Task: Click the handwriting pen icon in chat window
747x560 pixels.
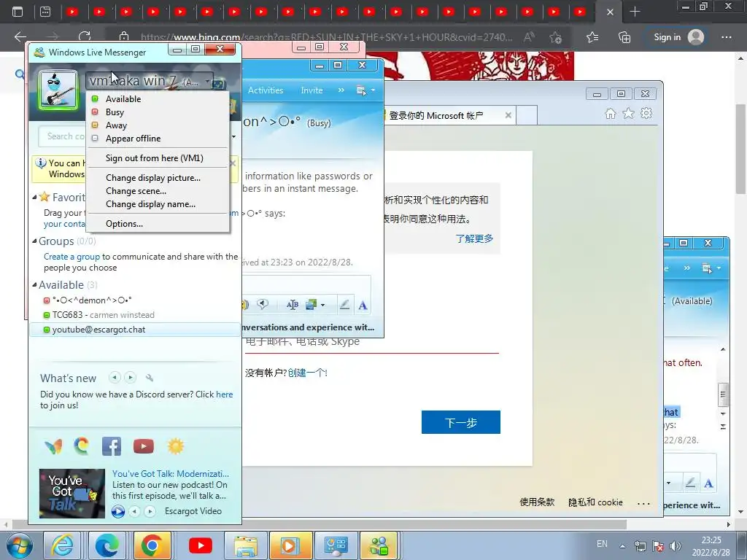Action: coord(344,305)
